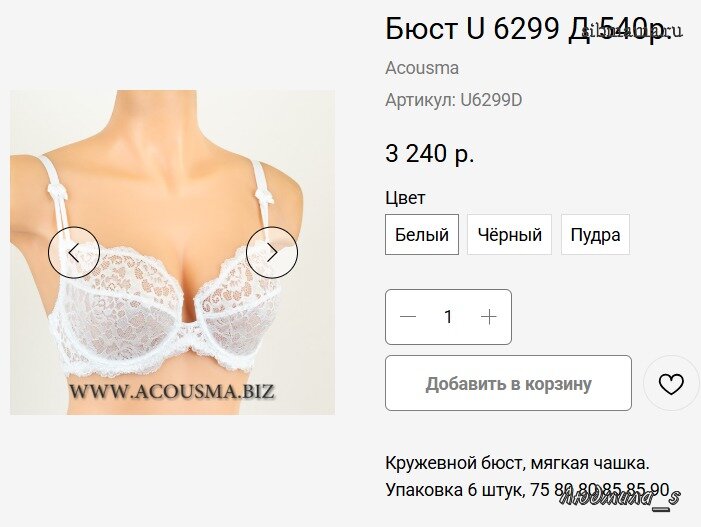Viewport: 701px width, 527px height.
Task: Select Пудра color option
Action: pos(595,235)
